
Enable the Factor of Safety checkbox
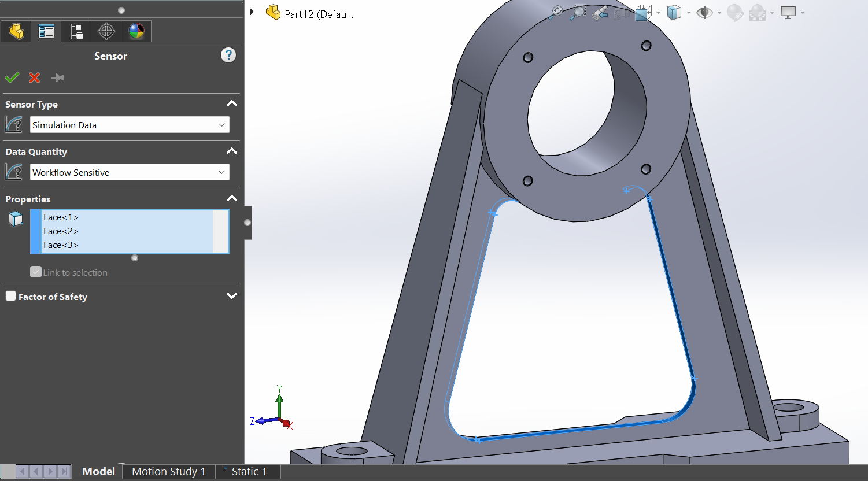pos(11,296)
